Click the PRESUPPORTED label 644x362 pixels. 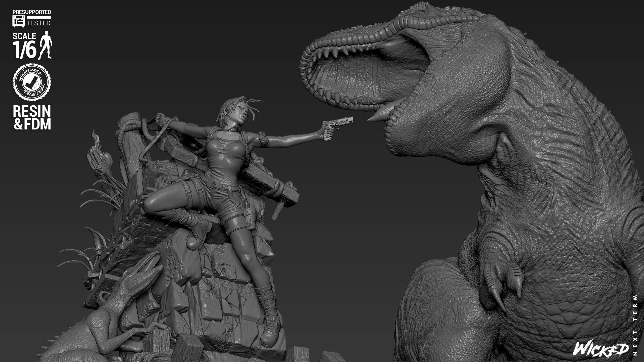tap(32, 12)
